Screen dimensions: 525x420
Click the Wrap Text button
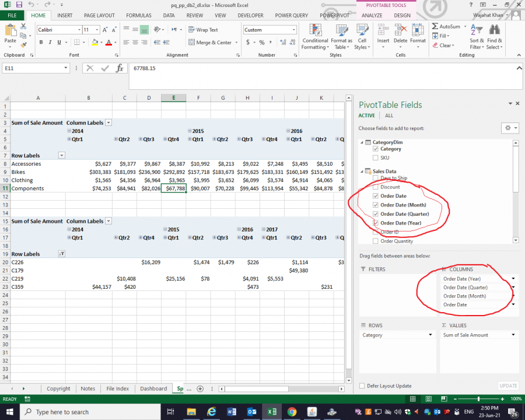tap(203, 30)
